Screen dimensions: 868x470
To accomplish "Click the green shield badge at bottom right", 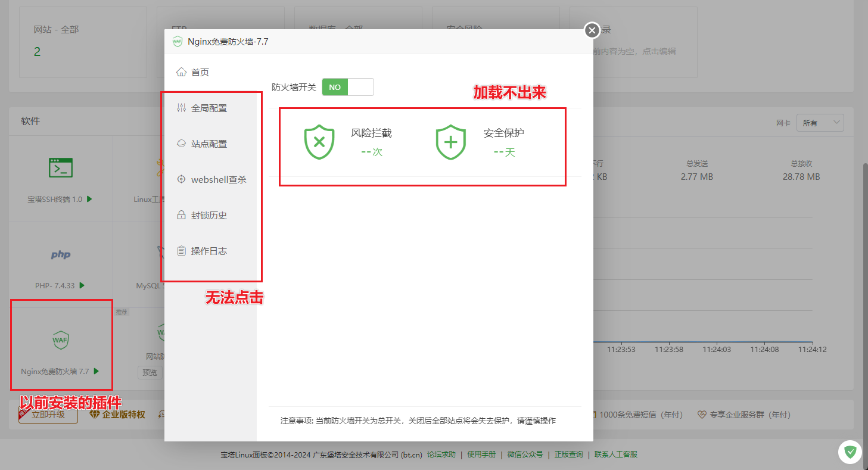I will coord(851,452).
